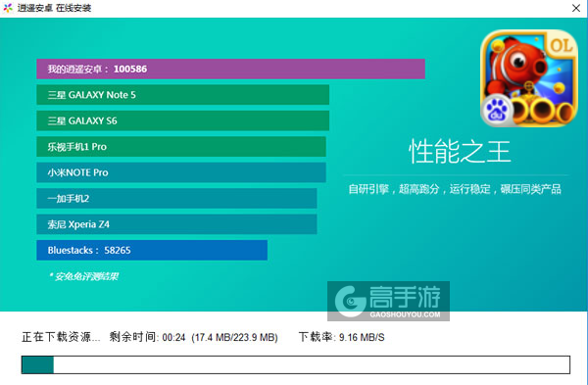Select the blue Bluestacks 58265 bar

[152, 250]
